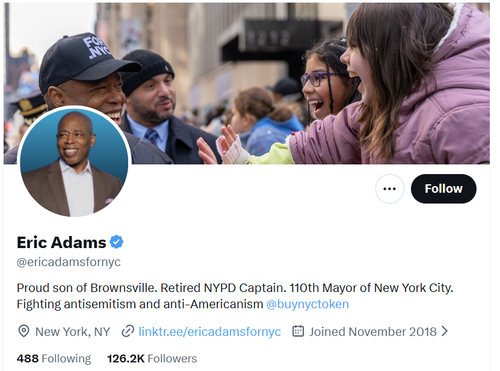Visit linktr.ee/ericadamsfornyc link
The height and width of the screenshot is (371, 500).
click(x=210, y=332)
